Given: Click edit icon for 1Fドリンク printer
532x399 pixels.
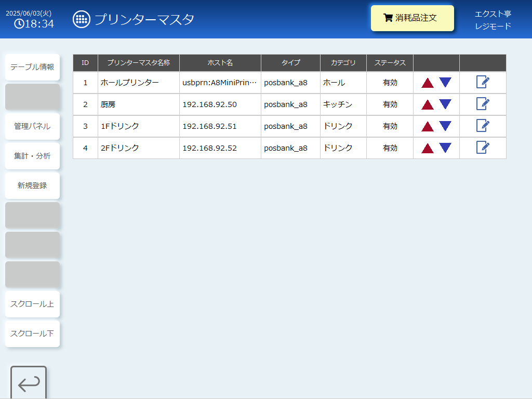Looking at the screenshot, I should tap(483, 126).
